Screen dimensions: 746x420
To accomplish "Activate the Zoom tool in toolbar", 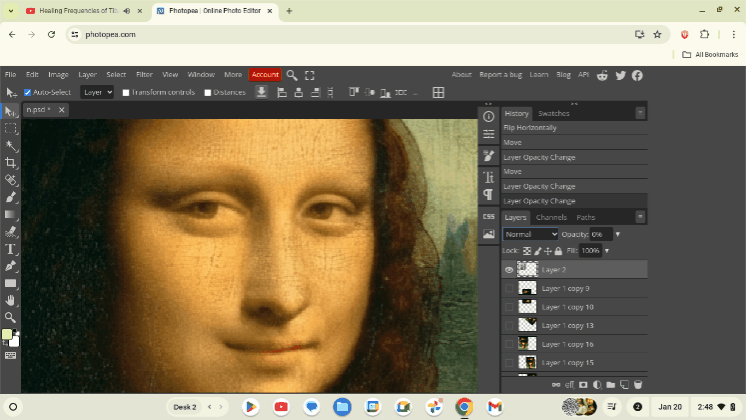I will [11, 317].
